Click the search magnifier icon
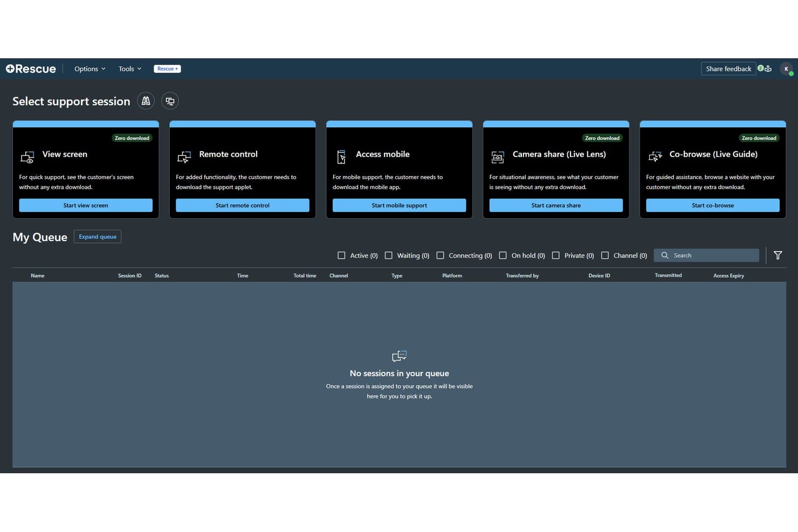 (665, 255)
